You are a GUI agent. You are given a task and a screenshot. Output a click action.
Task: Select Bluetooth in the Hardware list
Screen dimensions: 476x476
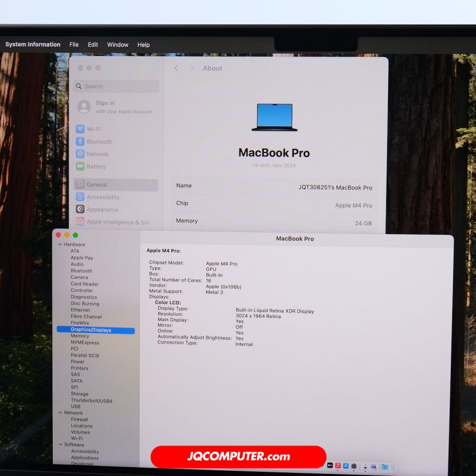[x=81, y=271]
